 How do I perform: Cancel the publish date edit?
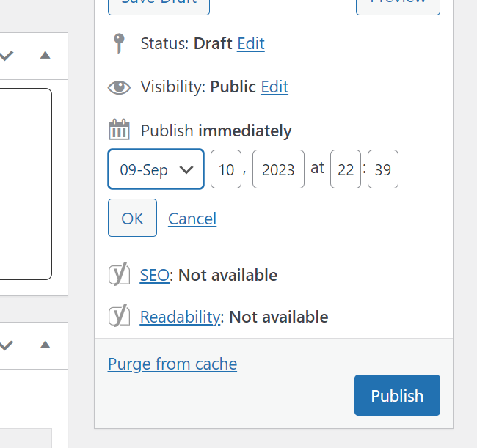click(192, 219)
